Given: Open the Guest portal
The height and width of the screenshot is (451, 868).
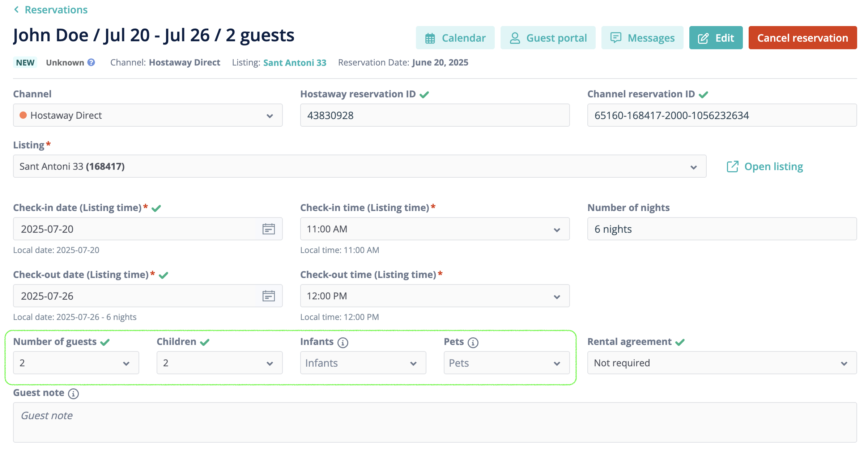Looking at the screenshot, I should tap(548, 38).
